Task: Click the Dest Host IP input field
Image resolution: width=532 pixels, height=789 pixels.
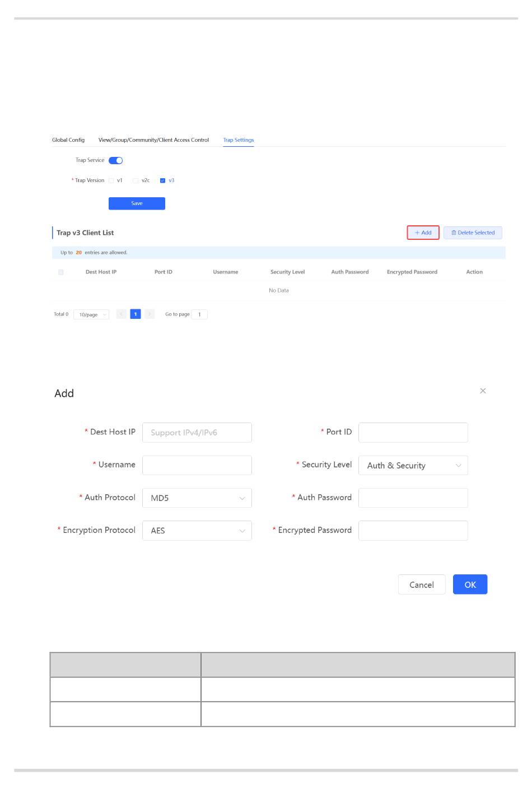Action: click(197, 433)
